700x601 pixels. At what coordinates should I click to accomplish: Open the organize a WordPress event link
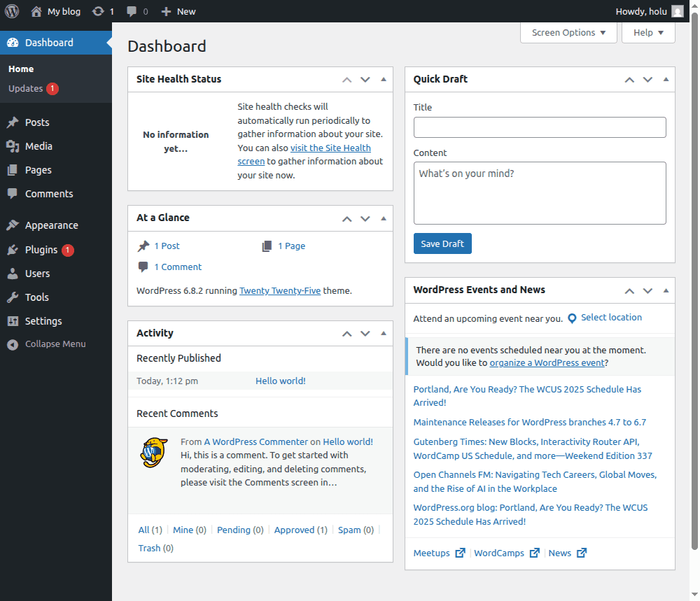(x=547, y=362)
